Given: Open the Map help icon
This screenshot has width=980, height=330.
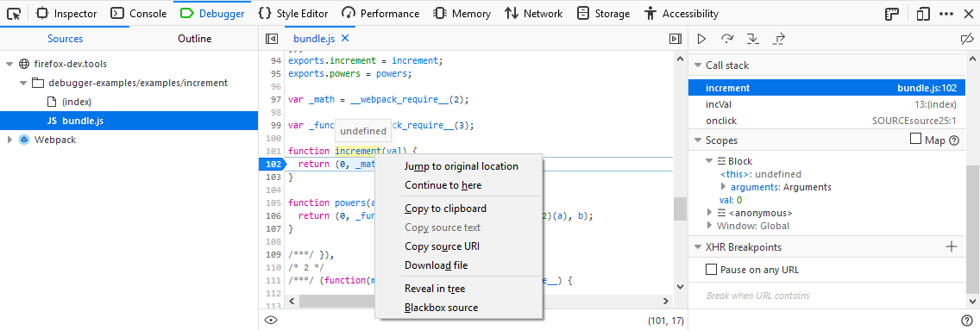Looking at the screenshot, I should pyautogui.click(x=954, y=140).
